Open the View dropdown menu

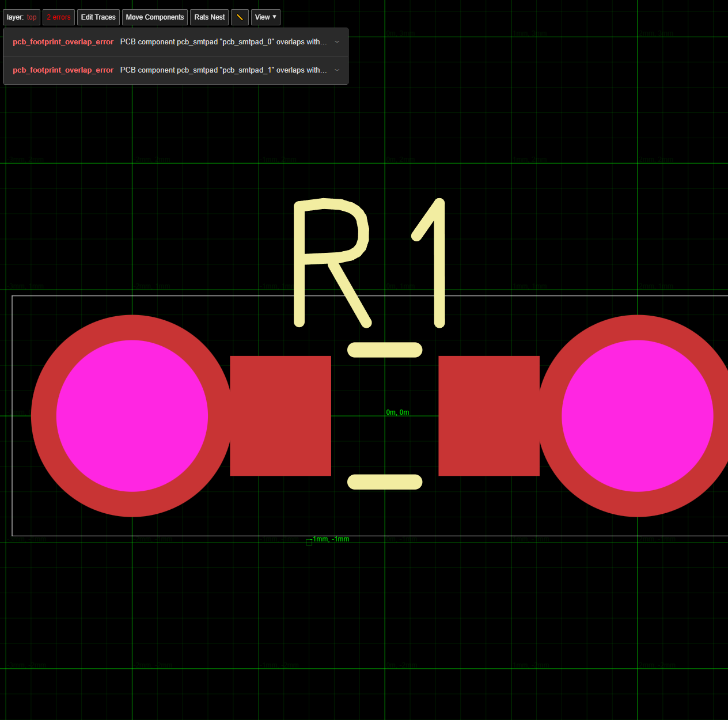(x=266, y=17)
